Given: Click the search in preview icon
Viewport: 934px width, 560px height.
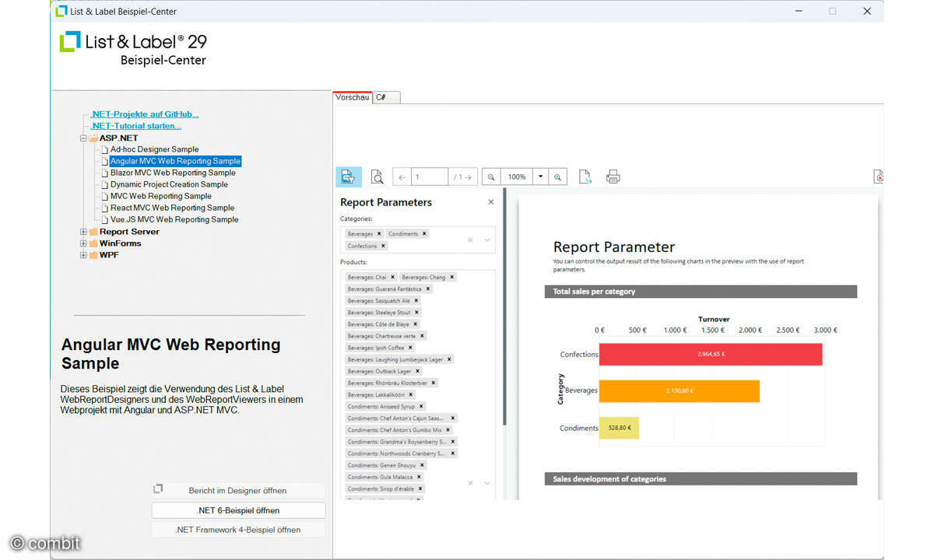Looking at the screenshot, I should click(x=377, y=177).
